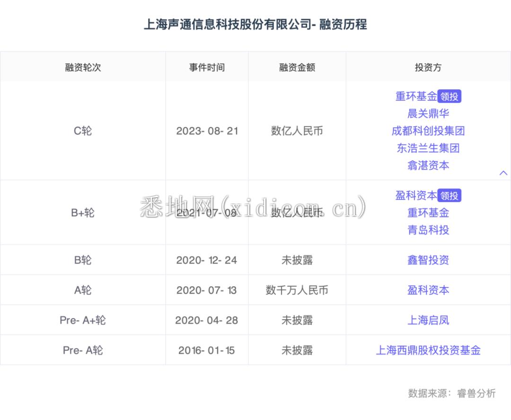
Task: Select the 事件时间 column header
Action: [207, 67]
